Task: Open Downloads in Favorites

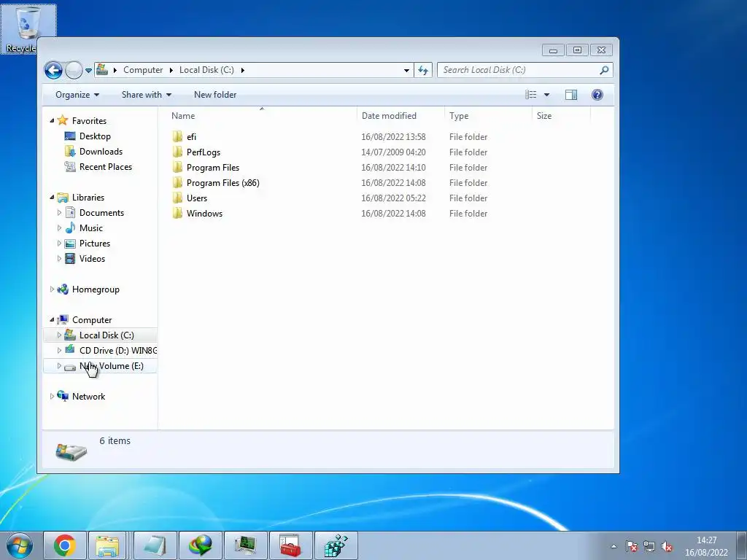Action: pos(101,152)
